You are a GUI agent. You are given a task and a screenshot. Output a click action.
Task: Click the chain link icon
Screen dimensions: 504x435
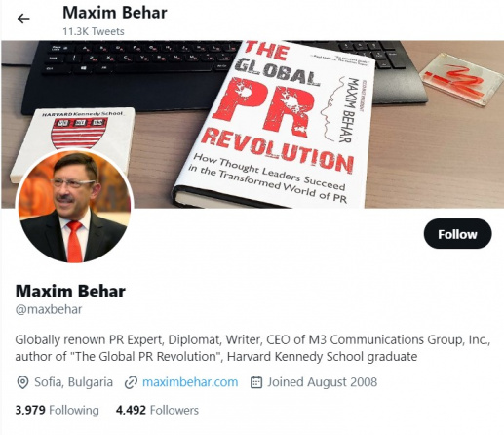pyautogui.click(x=131, y=382)
